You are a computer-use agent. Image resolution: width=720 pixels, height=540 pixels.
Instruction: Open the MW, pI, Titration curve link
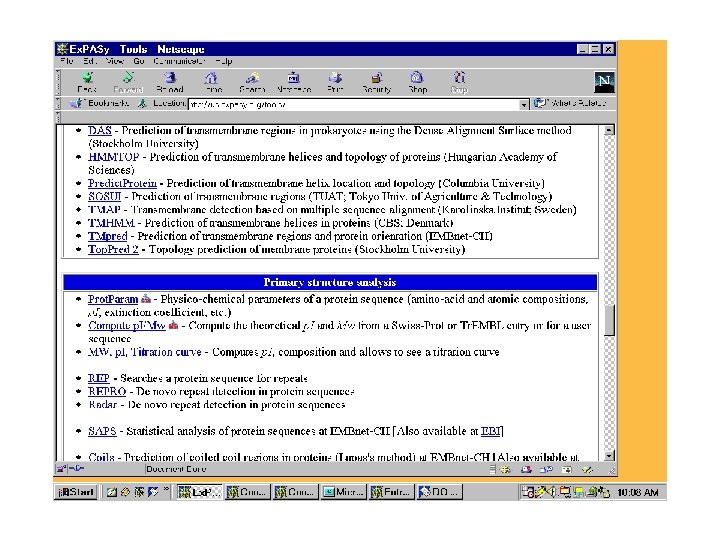point(145,352)
